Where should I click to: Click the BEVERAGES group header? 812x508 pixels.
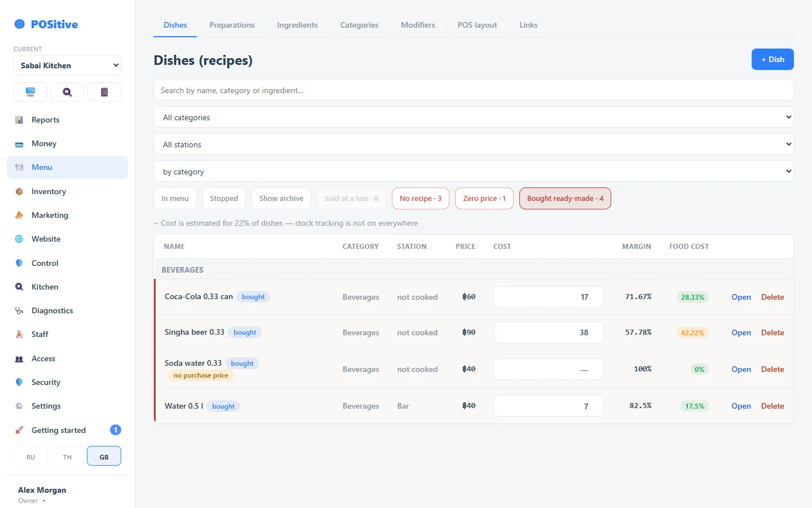474,270
